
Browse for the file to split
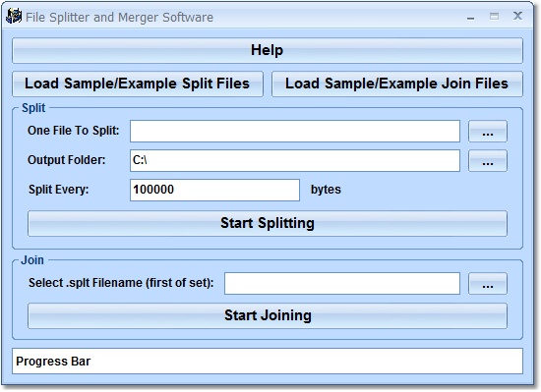pos(488,131)
